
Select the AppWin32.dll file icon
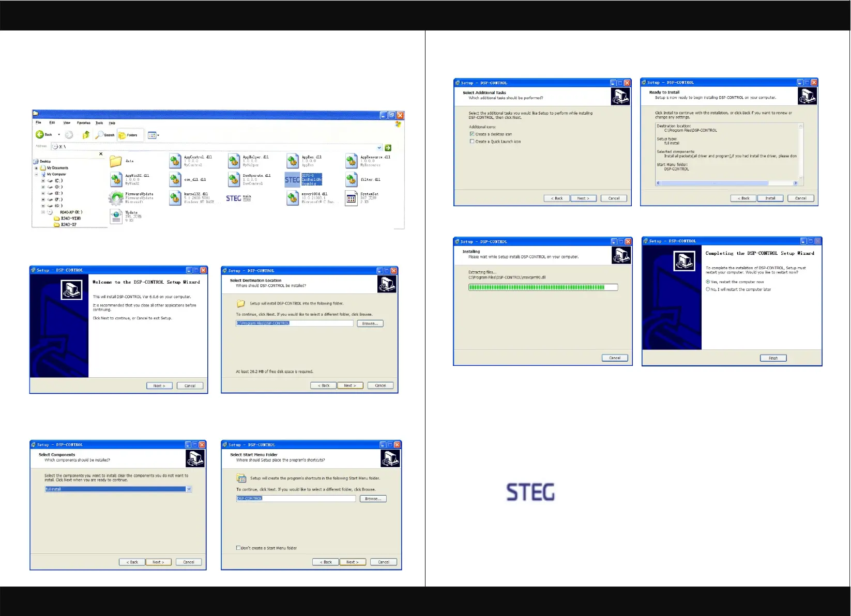click(x=116, y=179)
